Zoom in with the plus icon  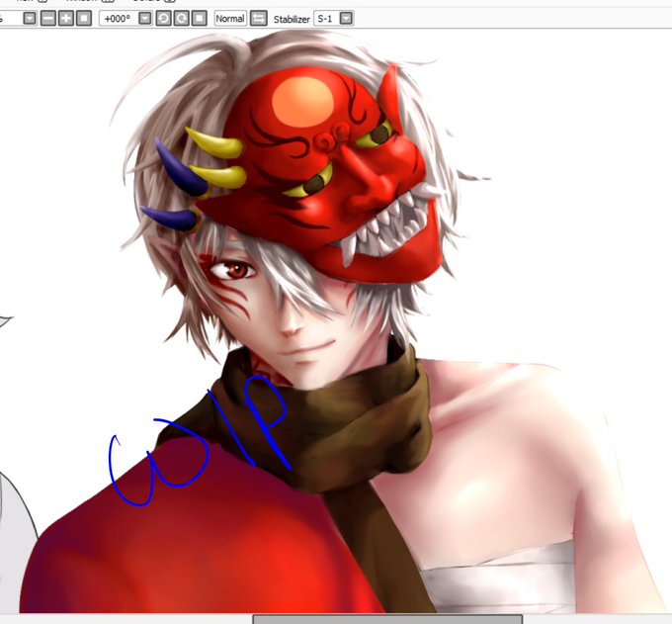[66, 19]
